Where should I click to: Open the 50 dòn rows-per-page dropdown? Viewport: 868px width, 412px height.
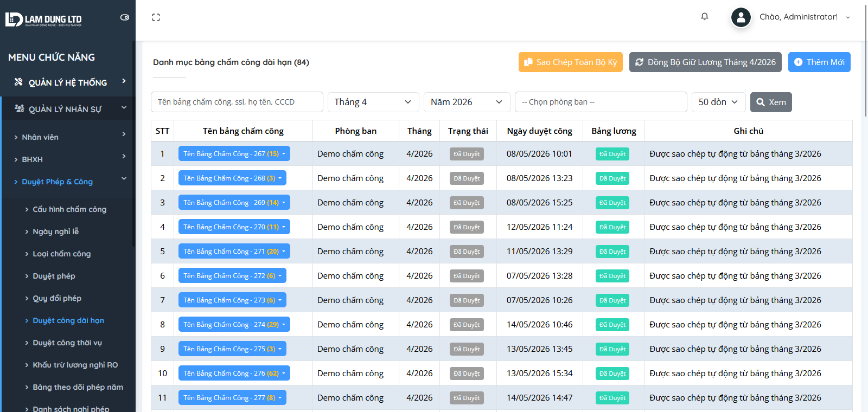pyautogui.click(x=719, y=102)
